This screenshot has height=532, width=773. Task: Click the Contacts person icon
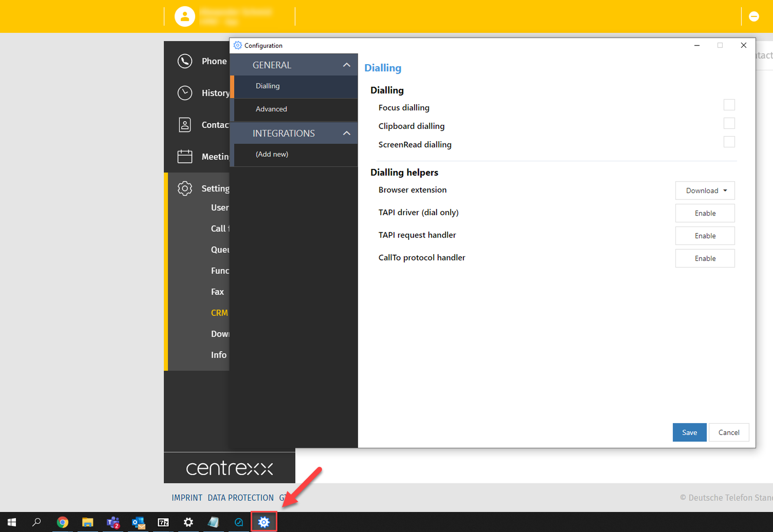(185, 125)
